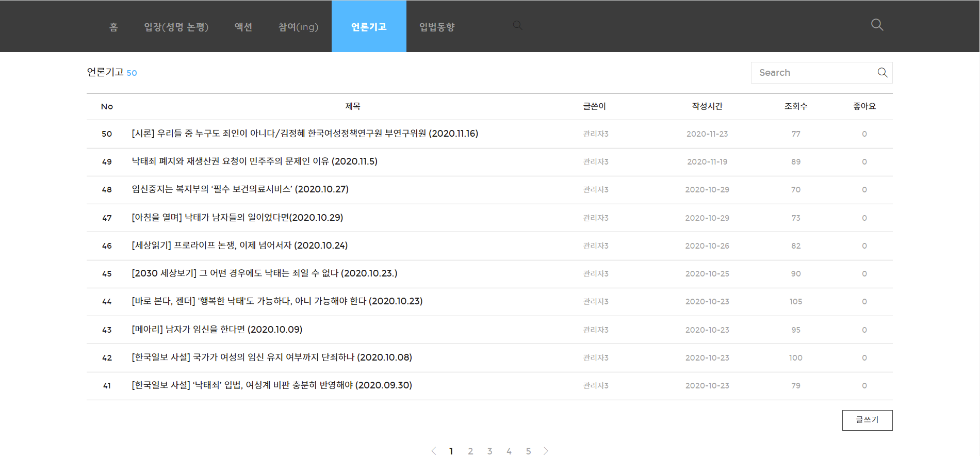Open the 참여(ing) navigation item
Screen dimensions: 980x456
click(x=298, y=27)
